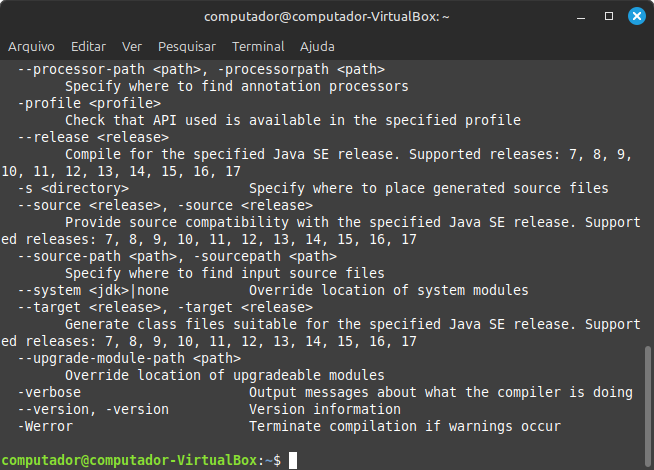Open the Ajuda menu
654x470 pixels.
point(317,46)
